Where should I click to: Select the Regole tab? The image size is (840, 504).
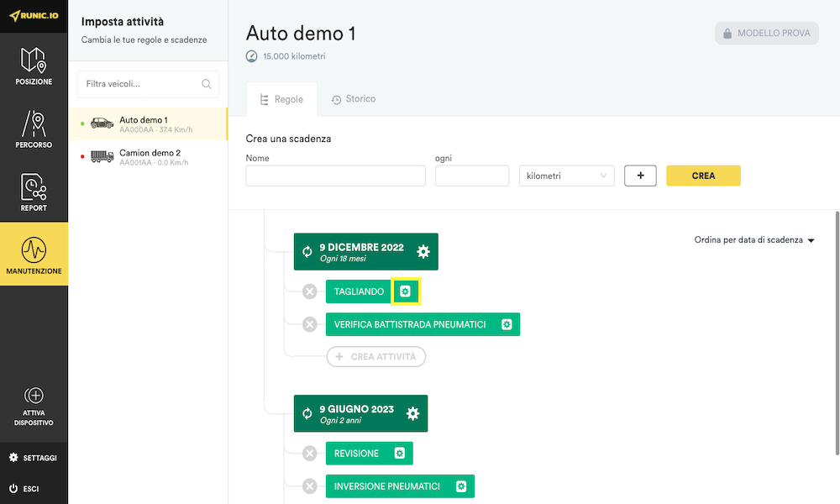[x=281, y=100]
